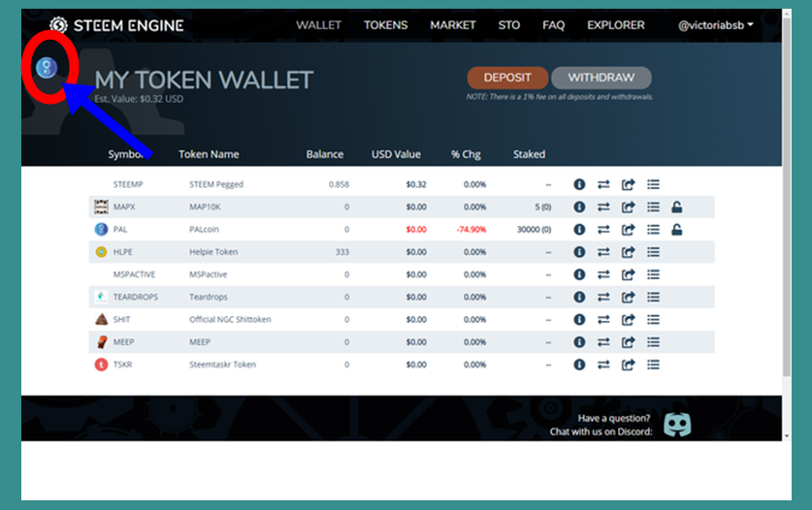Click the WITHDRAW button
This screenshot has height=510, width=812.
601,78
